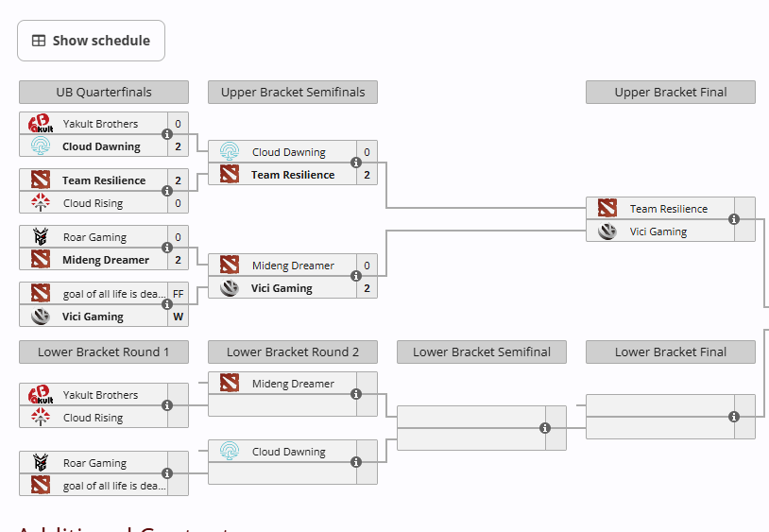Viewport: 769px width, 532px height.
Task: Open match info for Mideng Dreamer Lower Bracket Round 2
Action: pyautogui.click(x=356, y=394)
